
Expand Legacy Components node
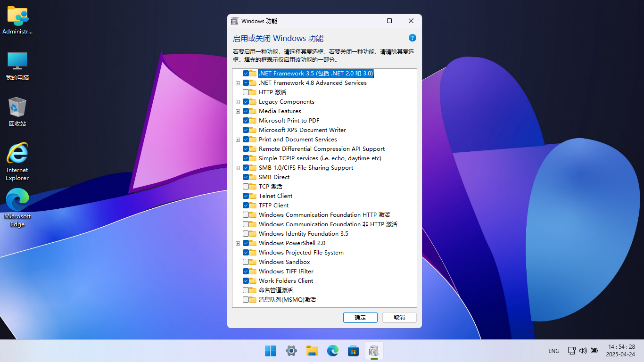tap(238, 102)
